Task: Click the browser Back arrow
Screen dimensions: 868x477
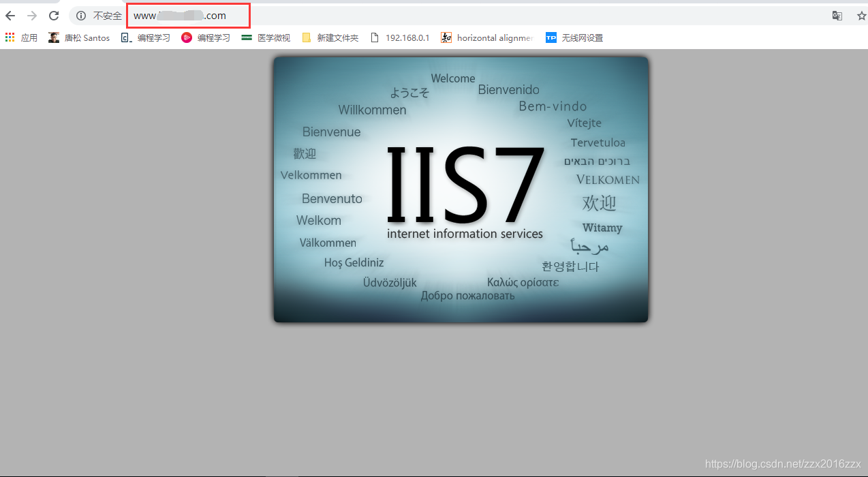Action: (10, 16)
